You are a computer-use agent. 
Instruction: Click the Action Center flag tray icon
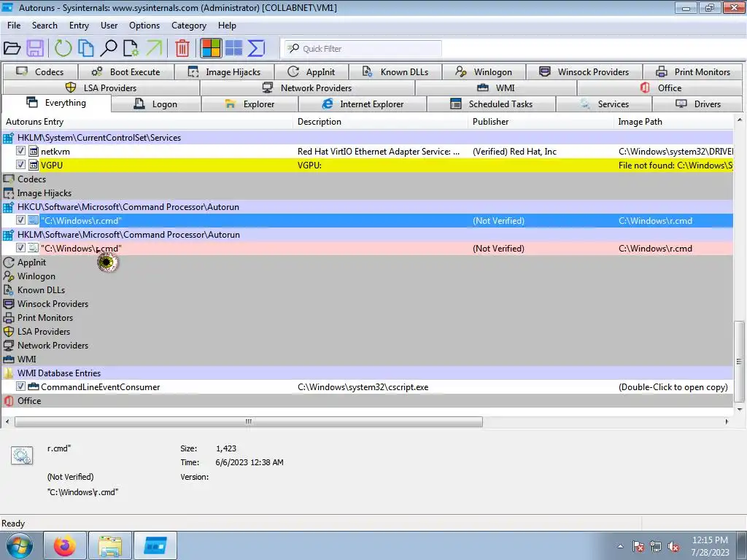tap(638, 547)
